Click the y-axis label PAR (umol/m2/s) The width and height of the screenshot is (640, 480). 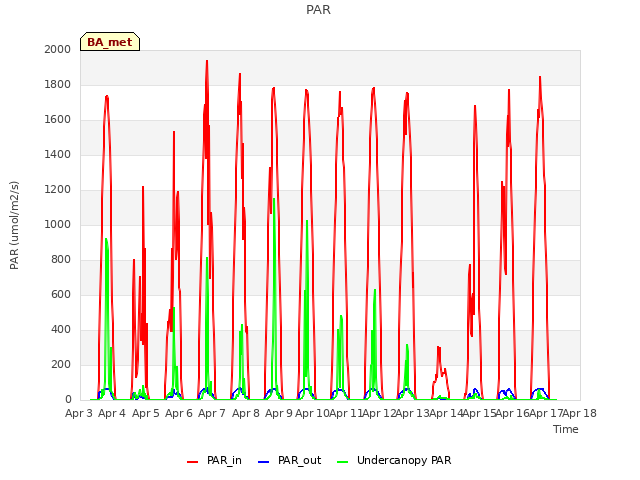pyautogui.click(x=14, y=225)
